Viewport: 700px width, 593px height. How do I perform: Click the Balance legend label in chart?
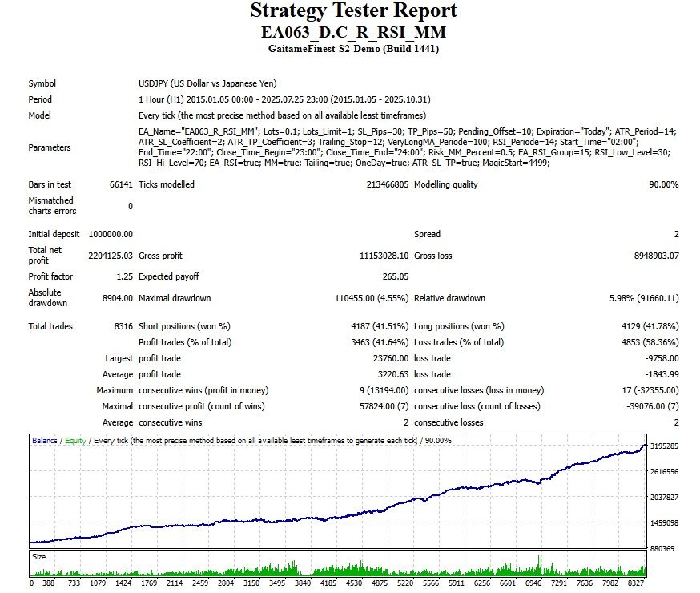pyautogui.click(x=45, y=440)
